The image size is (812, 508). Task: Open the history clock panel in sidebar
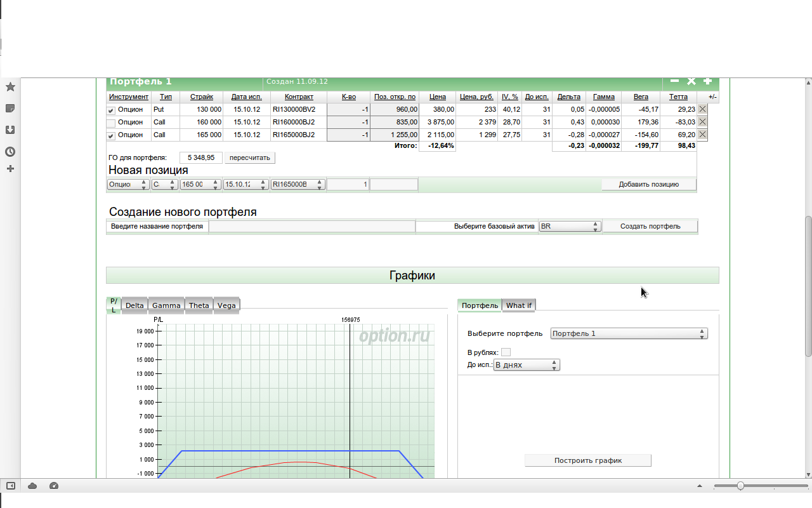tap(10, 152)
